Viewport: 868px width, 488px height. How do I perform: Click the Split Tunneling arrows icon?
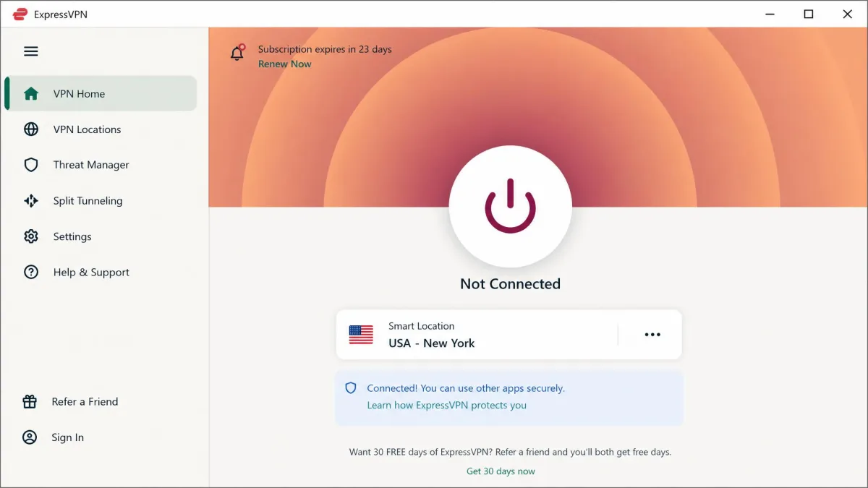coord(30,201)
